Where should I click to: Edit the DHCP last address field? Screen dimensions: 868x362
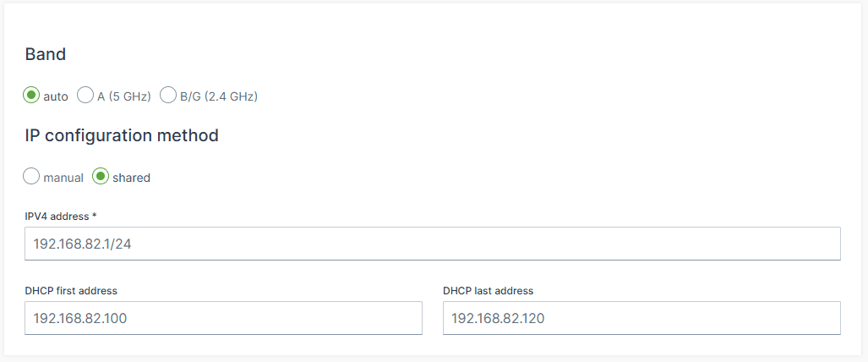pos(641,318)
